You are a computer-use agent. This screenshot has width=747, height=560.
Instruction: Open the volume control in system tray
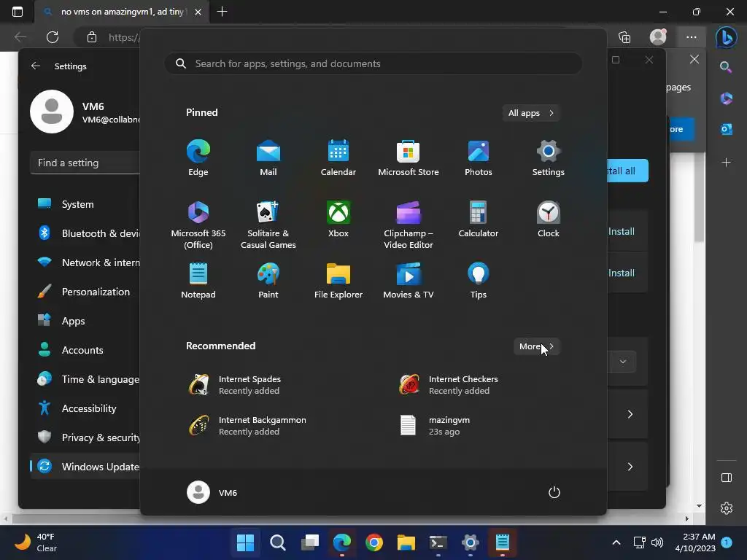coord(657,542)
